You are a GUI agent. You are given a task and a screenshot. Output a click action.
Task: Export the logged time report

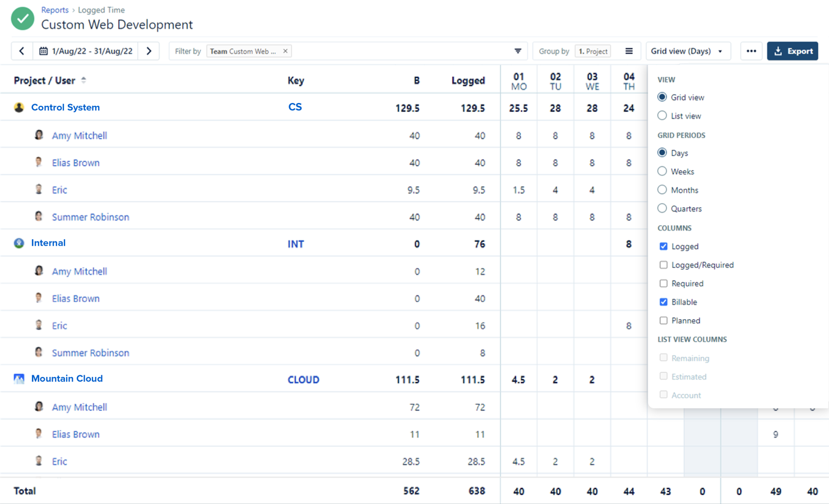[793, 51]
